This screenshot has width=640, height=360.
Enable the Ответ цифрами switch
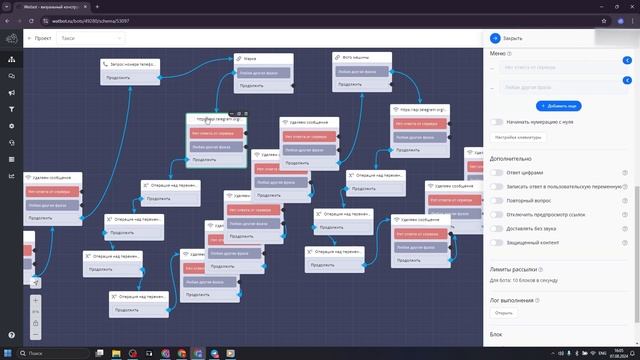(496, 173)
